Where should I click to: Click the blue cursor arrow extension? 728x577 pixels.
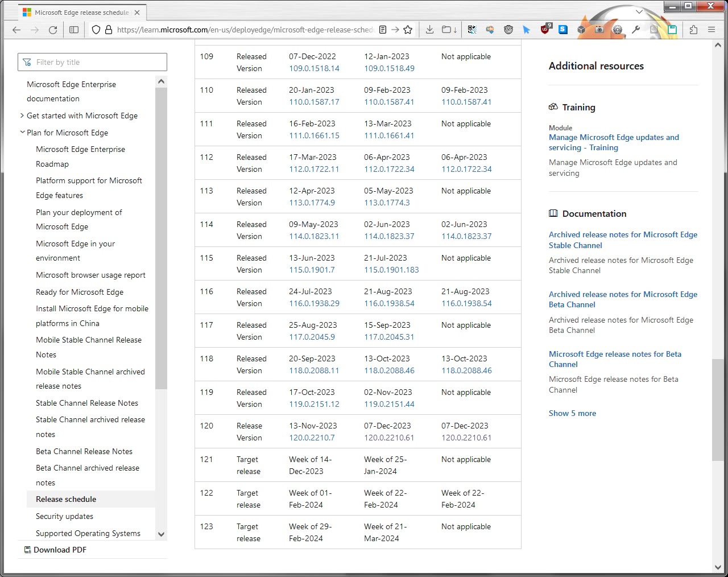coord(527,30)
